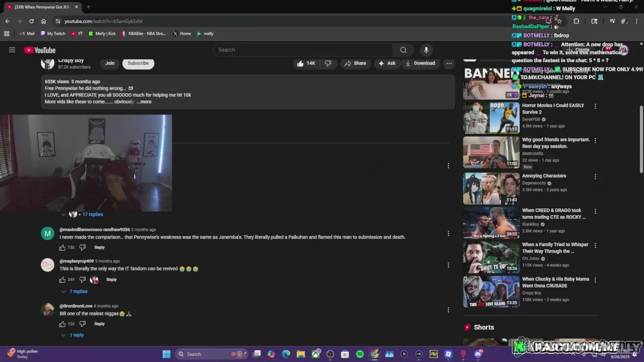Open YT bookmark

(77, 34)
